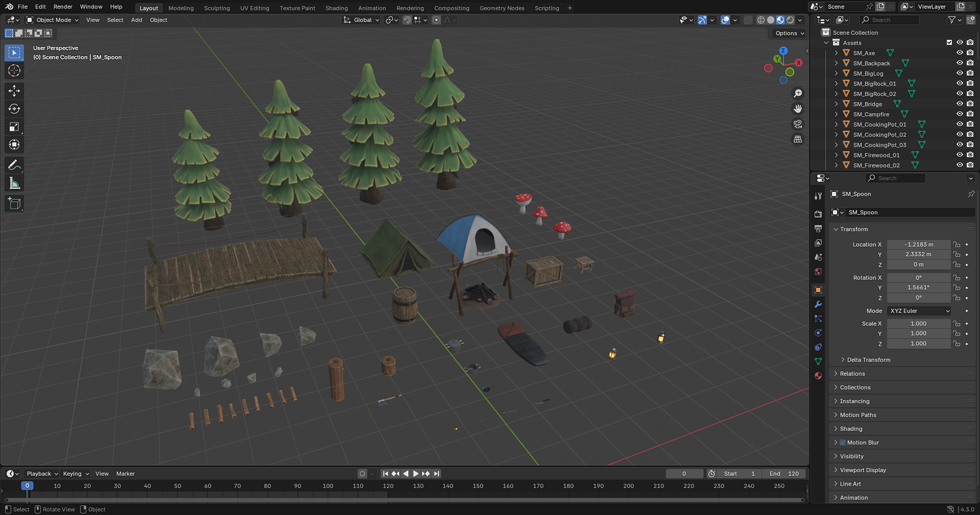Lock the Location X value
The height and width of the screenshot is (515, 980).
956,244
